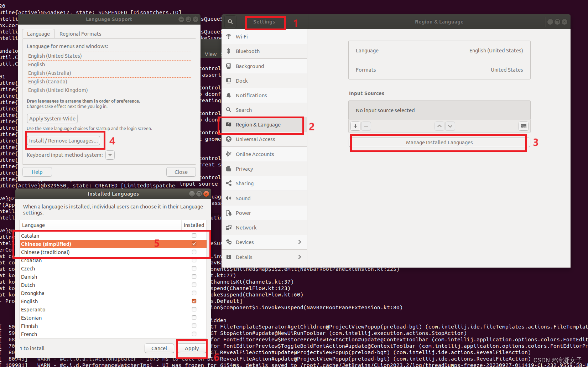Click the search magnifier in Settings header
This screenshot has width=588, height=367.
230,21
